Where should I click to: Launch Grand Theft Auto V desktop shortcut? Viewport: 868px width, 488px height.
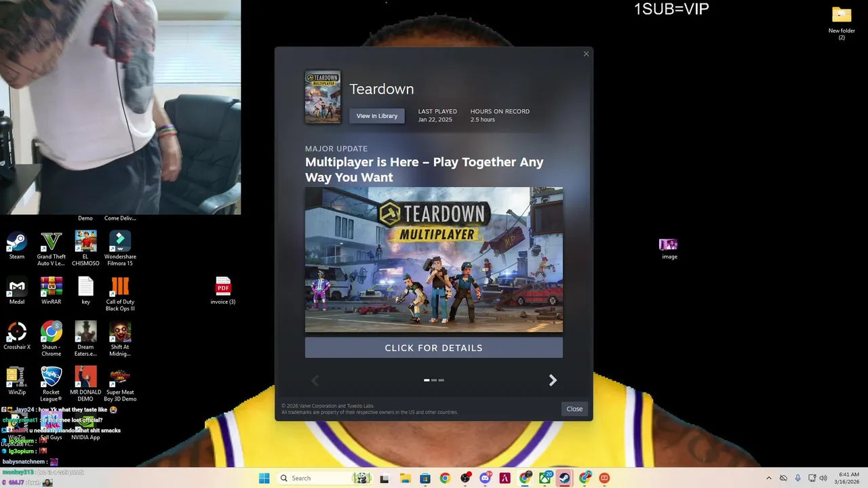[51, 249]
